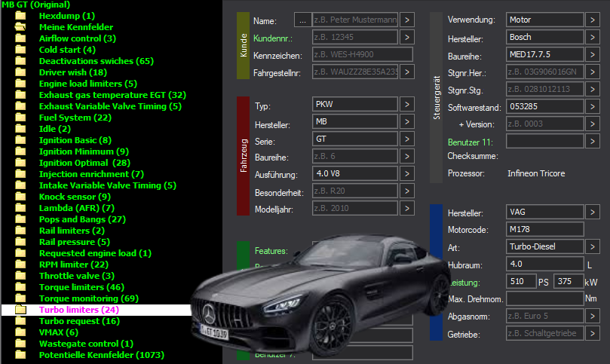Image resolution: width=610 pixels, height=364 pixels.
Task: Click the folder icon beside Wastegate control (1)
Action: pos(20,344)
